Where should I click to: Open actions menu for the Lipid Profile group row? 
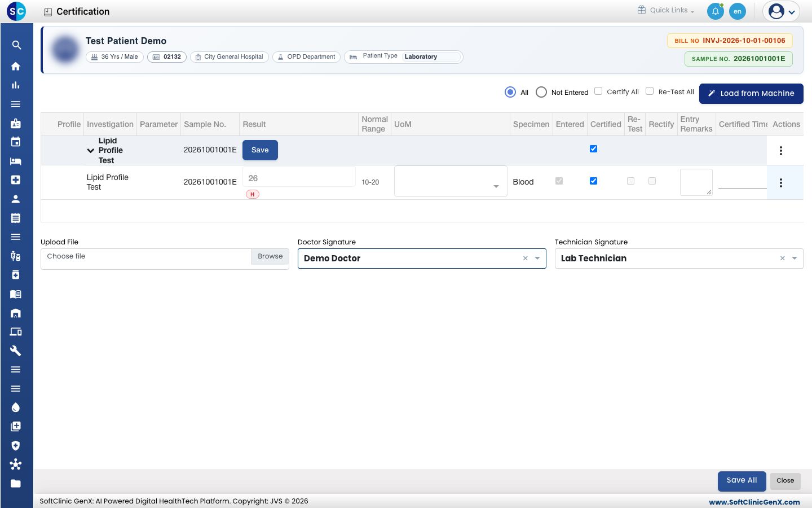click(781, 151)
